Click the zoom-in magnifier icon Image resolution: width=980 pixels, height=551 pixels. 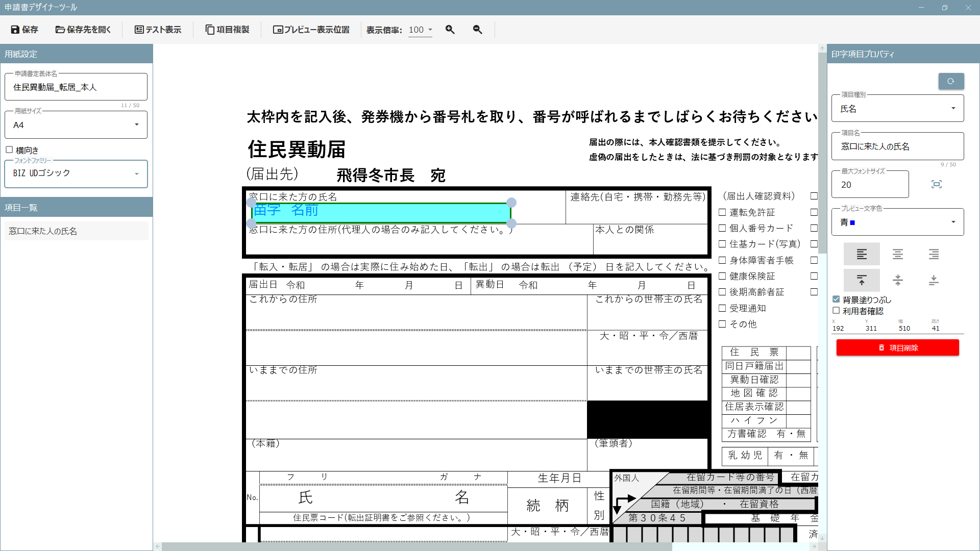(x=450, y=30)
